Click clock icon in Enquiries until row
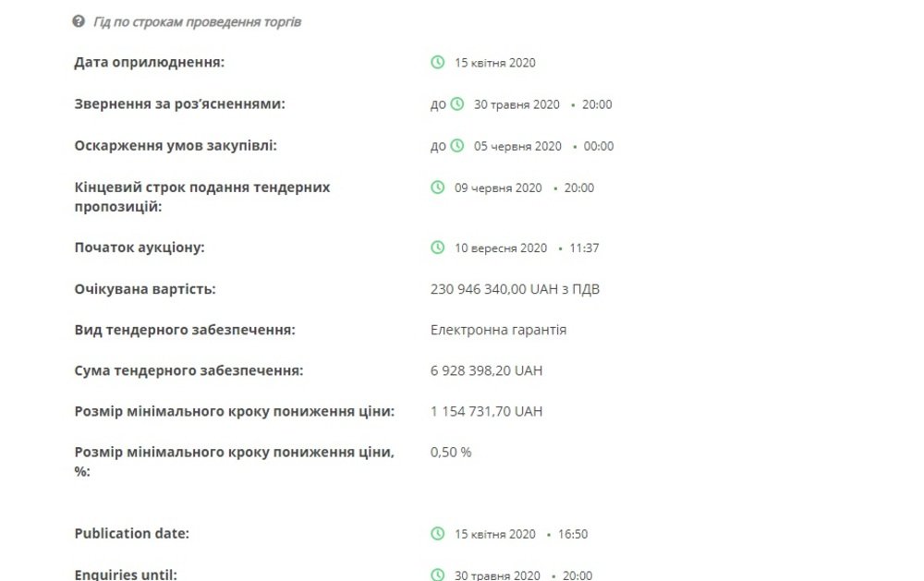 437,575
